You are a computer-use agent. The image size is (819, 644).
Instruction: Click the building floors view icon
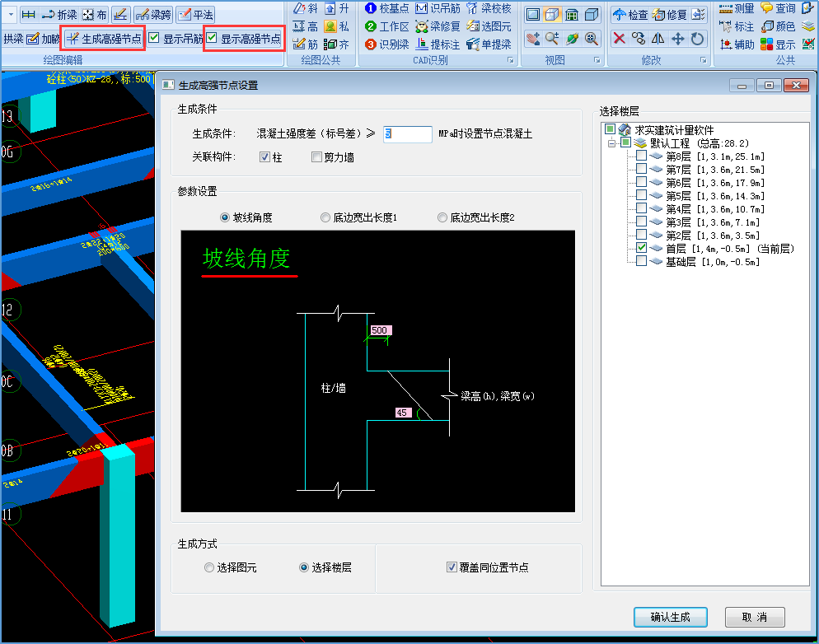click(x=572, y=15)
